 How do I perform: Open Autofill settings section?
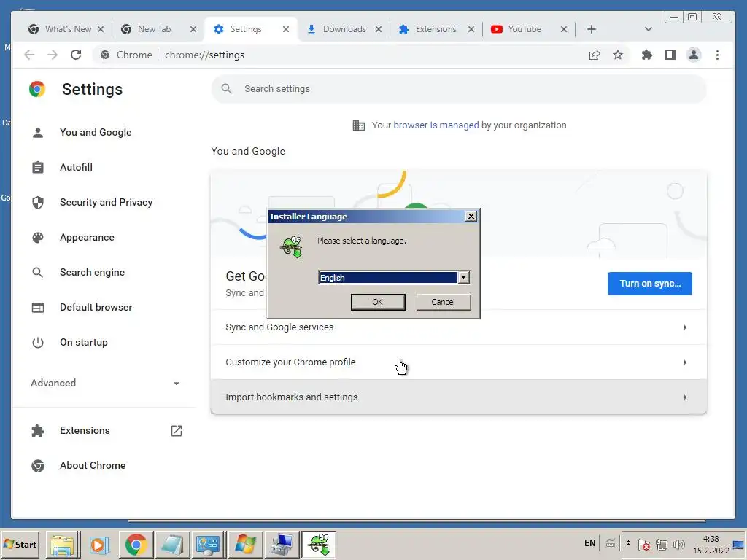(76, 167)
